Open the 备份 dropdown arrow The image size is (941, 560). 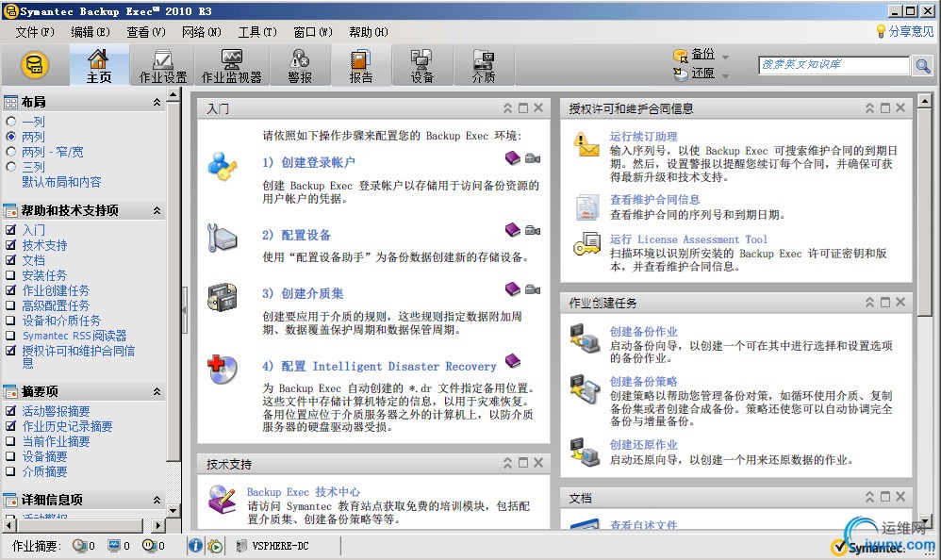[x=726, y=57]
